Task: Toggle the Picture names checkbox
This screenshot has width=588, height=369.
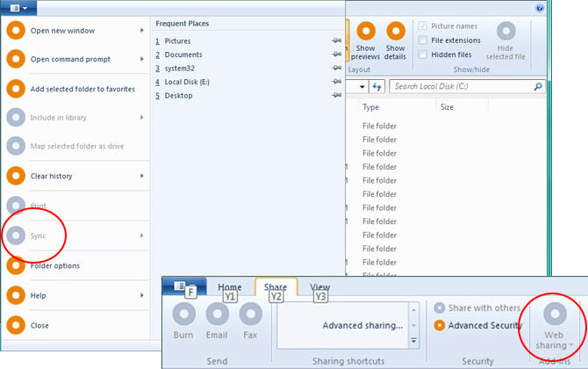Action: 423,25
